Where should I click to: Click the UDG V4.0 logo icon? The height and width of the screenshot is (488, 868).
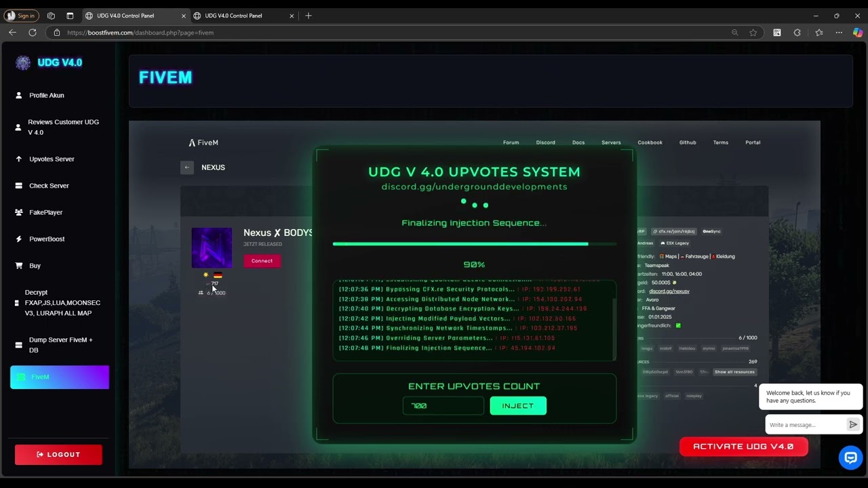point(23,63)
